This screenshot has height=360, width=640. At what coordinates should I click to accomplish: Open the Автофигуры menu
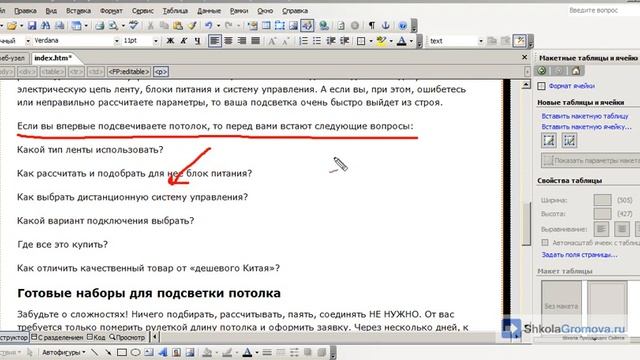tap(63, 352)
